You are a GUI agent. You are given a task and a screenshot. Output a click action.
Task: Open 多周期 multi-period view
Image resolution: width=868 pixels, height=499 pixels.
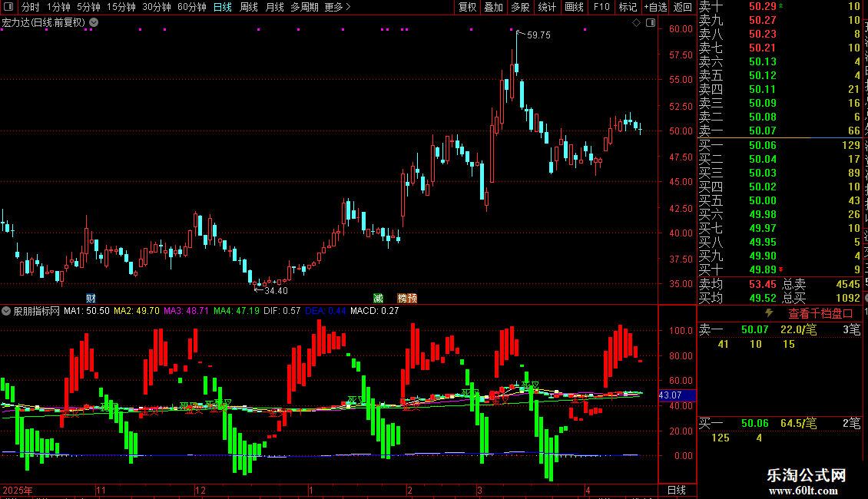304,7
